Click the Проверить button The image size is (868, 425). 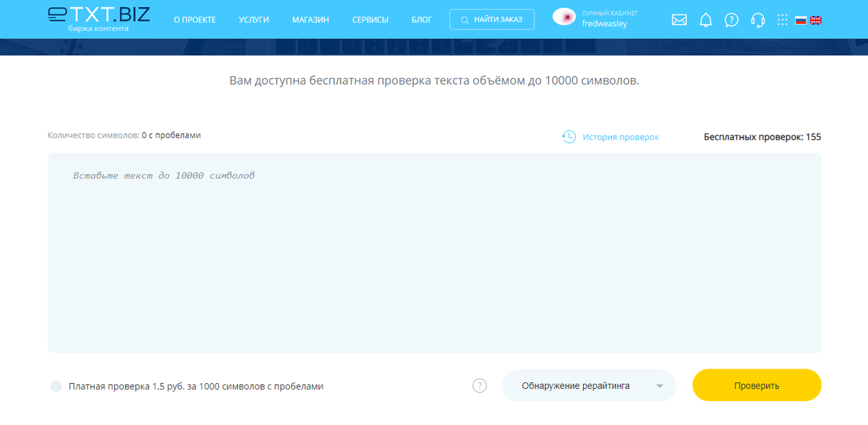[x=757, y=385]
